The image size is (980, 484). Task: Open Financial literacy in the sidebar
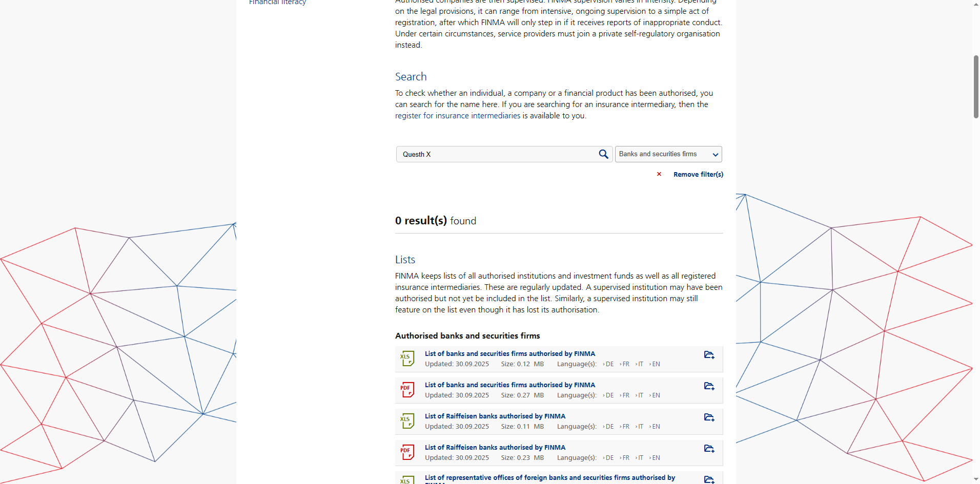[277, 3]
